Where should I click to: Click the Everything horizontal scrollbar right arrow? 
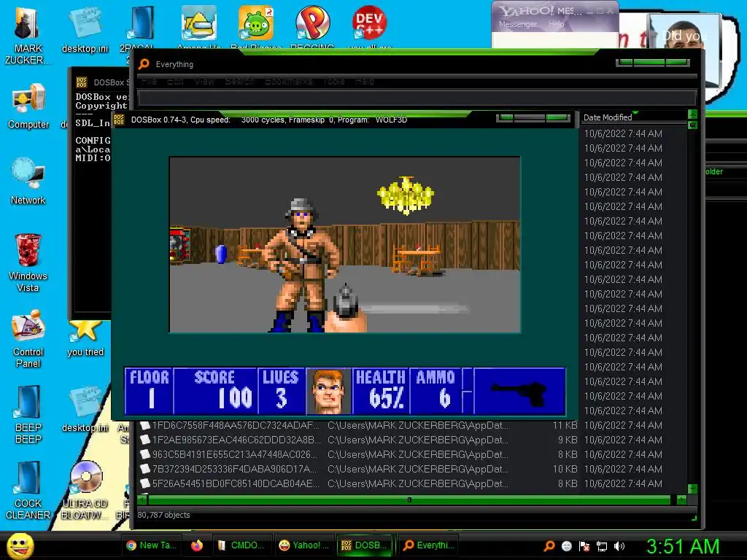681,500
